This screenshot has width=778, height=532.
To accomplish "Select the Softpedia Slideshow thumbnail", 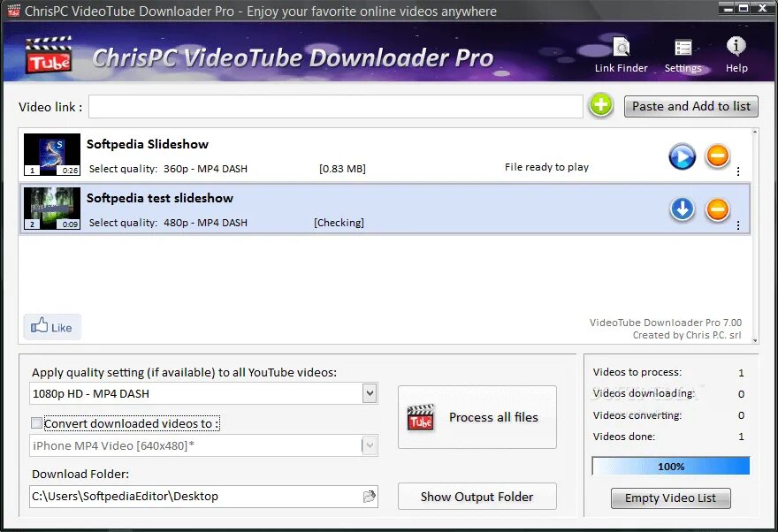I will [x=51, y=154].
